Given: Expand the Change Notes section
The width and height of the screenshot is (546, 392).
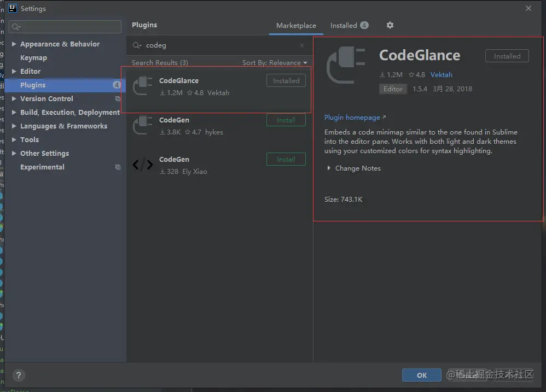Looking at the screenshot, I should (328, 168).
